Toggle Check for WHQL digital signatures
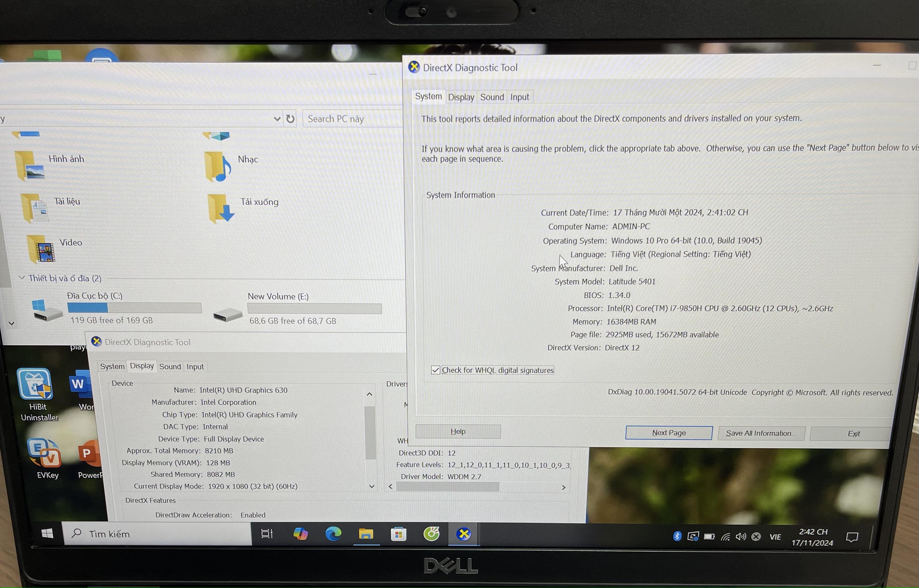Image resolution: width=919 pixels, height=588 pixels. point(435,370)
